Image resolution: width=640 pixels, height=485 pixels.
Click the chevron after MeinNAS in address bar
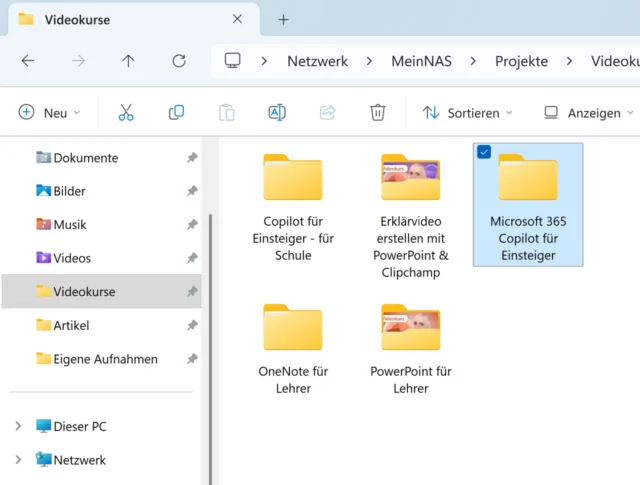pyautogui.click(x=473, y=61)
